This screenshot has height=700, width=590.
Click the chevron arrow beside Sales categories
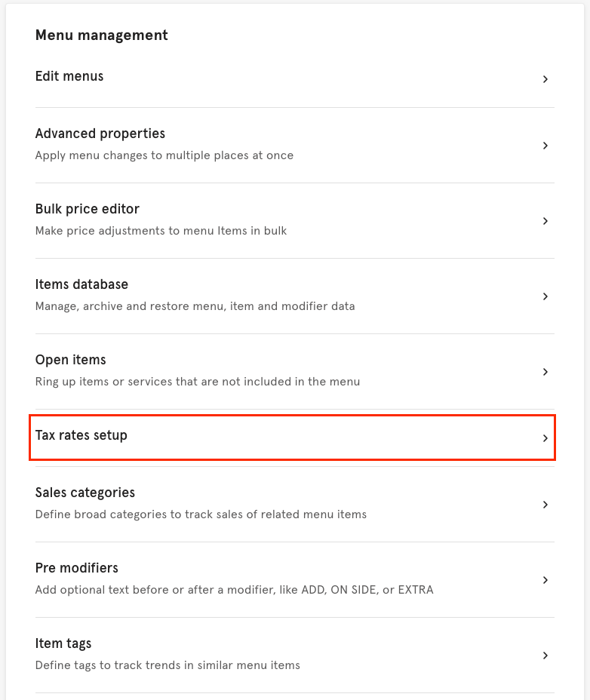pos(545,505)
